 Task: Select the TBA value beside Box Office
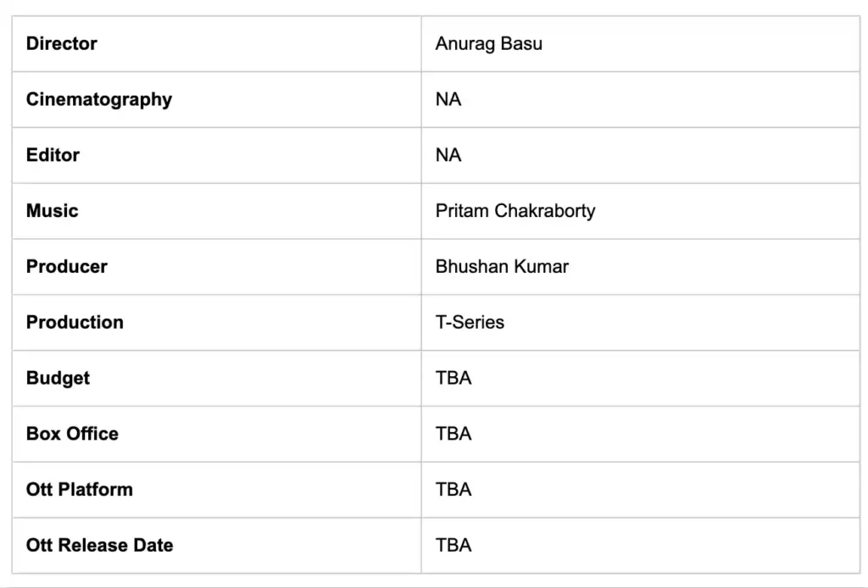click(x=453, y=434)
